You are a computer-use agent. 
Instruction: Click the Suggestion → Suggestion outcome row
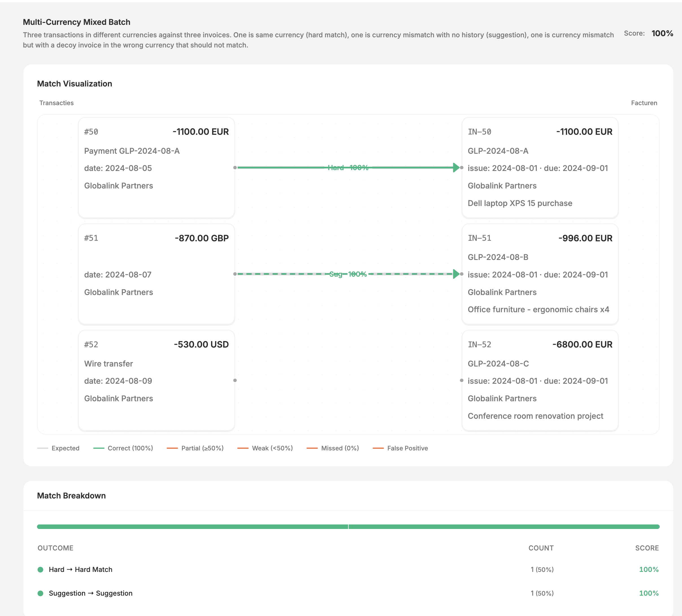[90, 593]
